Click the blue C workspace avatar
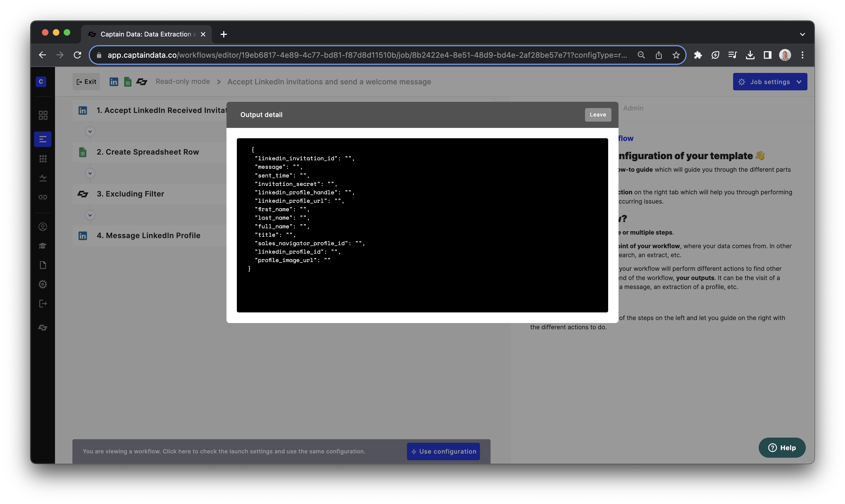The image size is (845, 504). [41, 82]
